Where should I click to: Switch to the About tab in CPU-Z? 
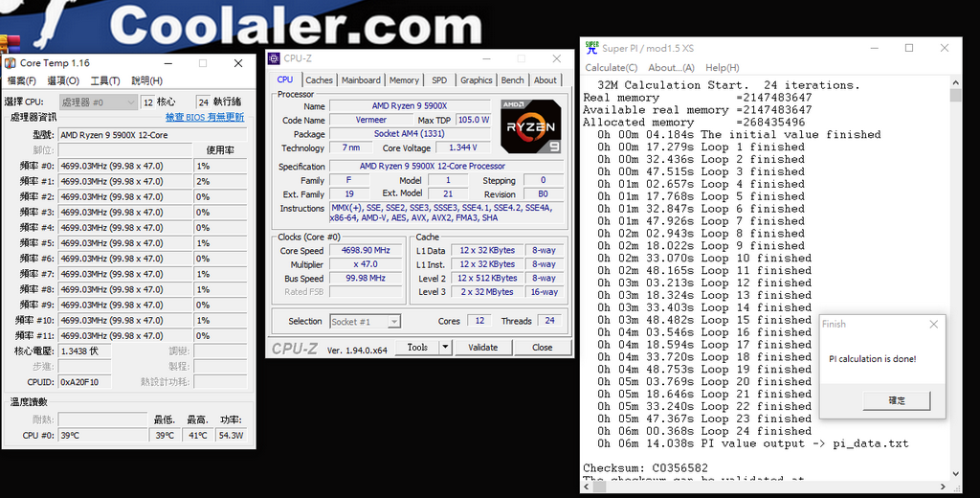(545, 80)
